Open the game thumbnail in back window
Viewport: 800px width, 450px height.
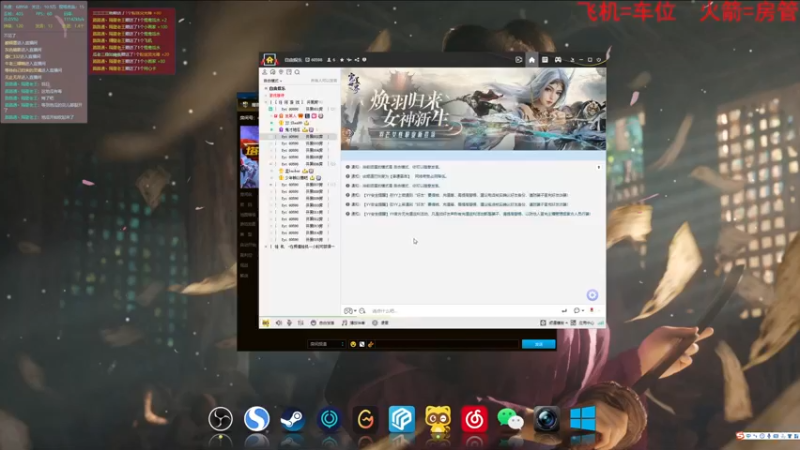pyautogui.click(x=249, y=157)
